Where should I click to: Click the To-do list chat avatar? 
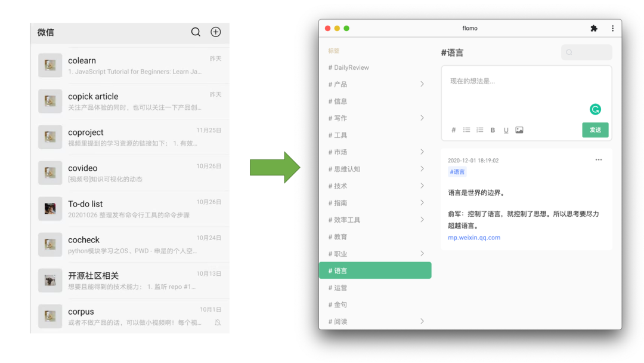coord(50,208)
